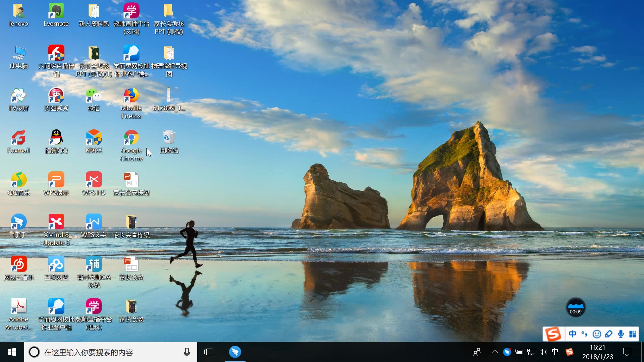Switch to DingTalk in the taskbar
The height and width of the screenshot is (362, 644).
coord(235,352)
